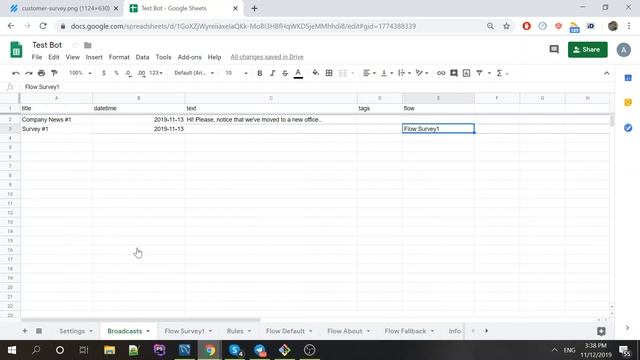
Task: Open the Edit menu
Action: click(x=54, y=57)
